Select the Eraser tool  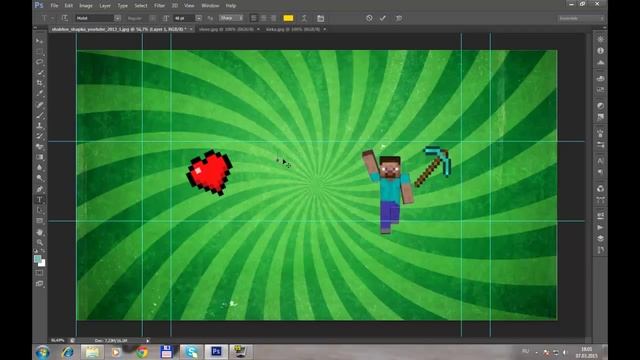click(x=40, y=147)
